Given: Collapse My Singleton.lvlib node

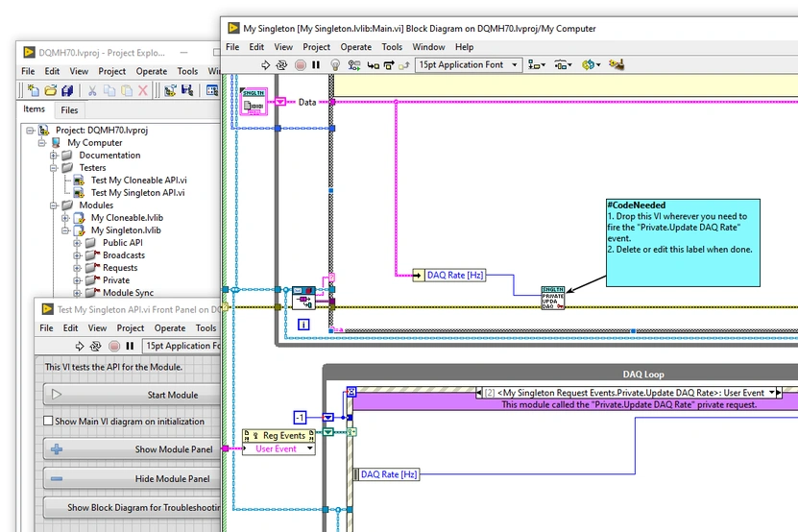Looking at the screenshot, I should (65, 230).
